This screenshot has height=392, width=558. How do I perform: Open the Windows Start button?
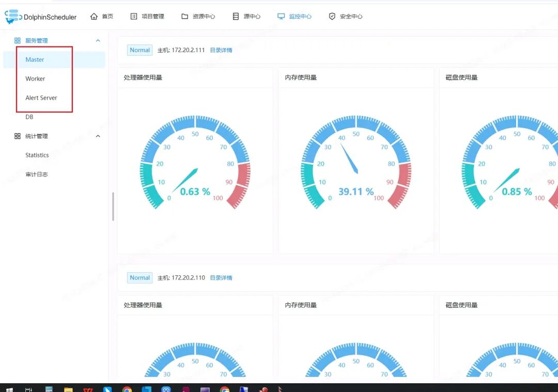pyautogui.click(x=10, y=389)
